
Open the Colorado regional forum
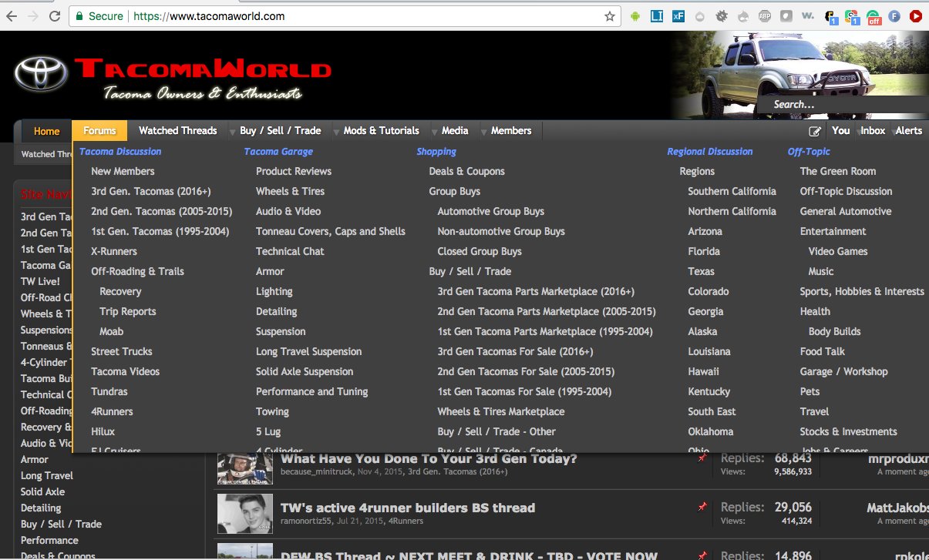click(709, 291)
